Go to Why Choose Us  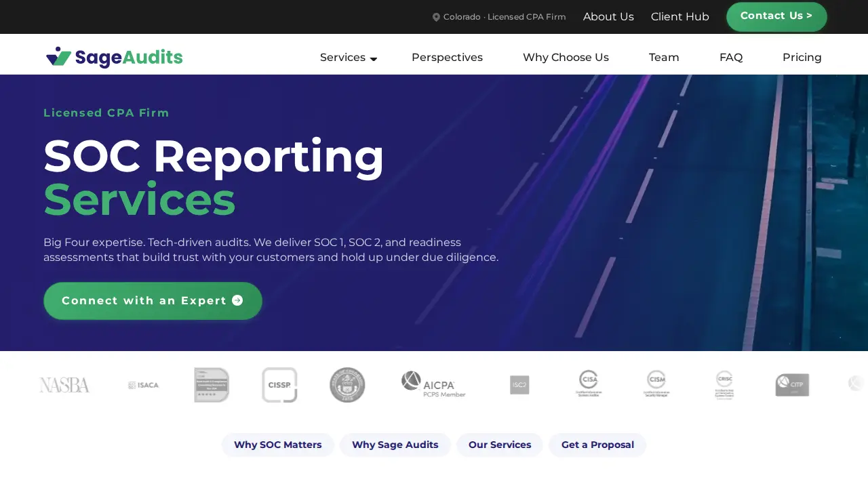click(x=566, y=58)
